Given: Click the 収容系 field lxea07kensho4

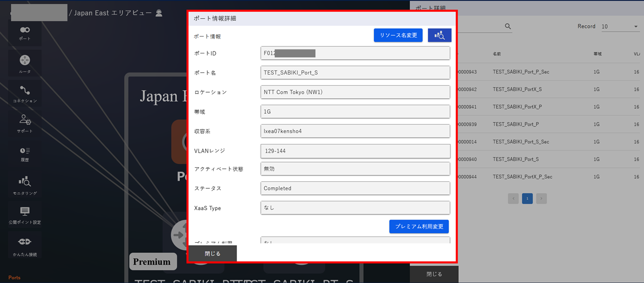Looking at the screenshot, I should click(355, 131).
